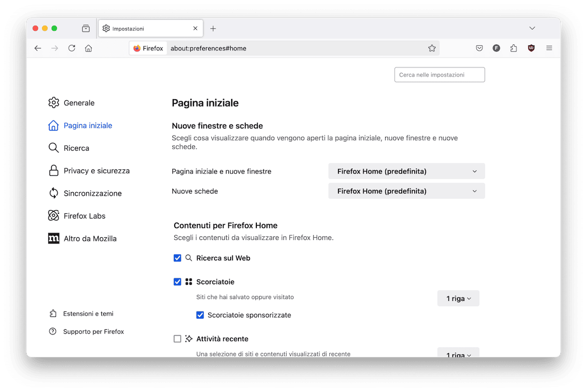587x392 pixels.
Task: Click the uBlock Origin shield icon
Action: pos(531,48)
